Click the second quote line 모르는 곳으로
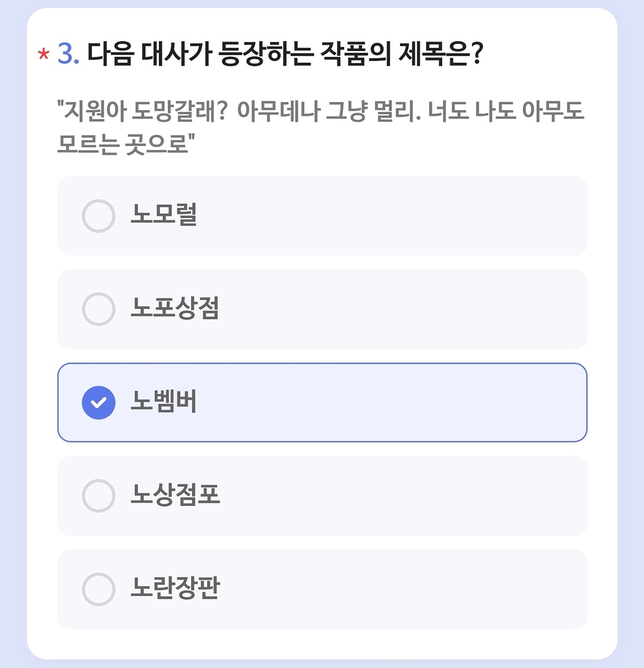The image size is (644, 668). tap(126, 144)
